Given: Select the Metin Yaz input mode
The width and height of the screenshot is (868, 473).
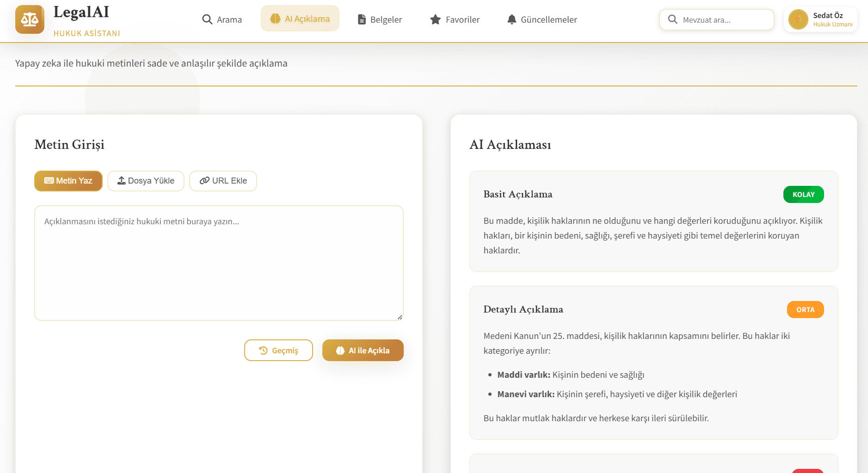Looking at the screenshot, I should click(68, 181).
